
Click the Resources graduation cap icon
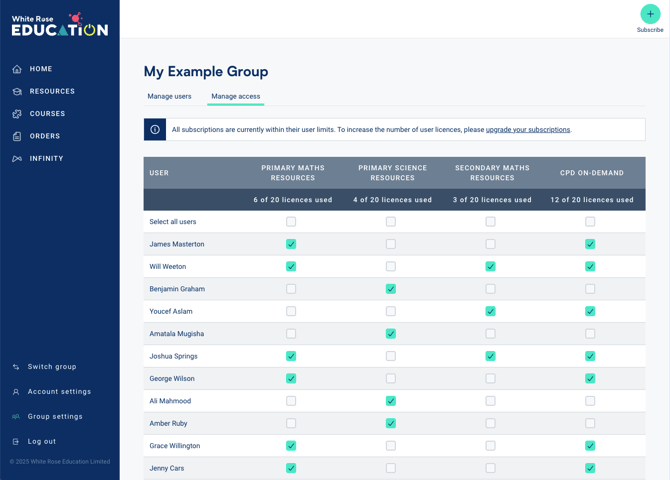(17, 91)
